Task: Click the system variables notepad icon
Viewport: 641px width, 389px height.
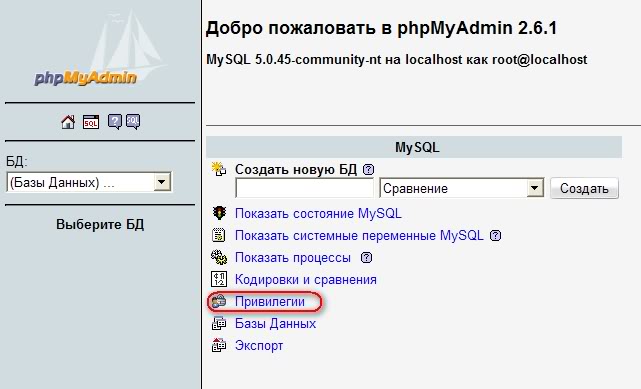Action: pyautogui.click(x=219, y=235)
